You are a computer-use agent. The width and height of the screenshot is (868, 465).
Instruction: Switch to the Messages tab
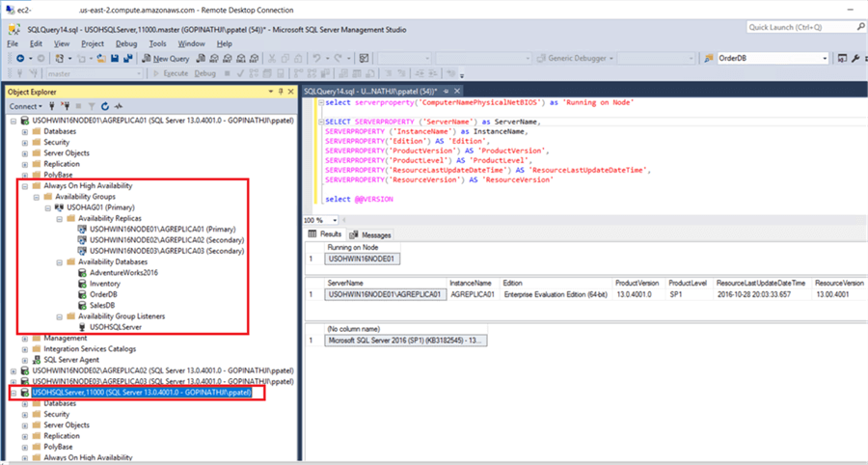tap(370, 234)
